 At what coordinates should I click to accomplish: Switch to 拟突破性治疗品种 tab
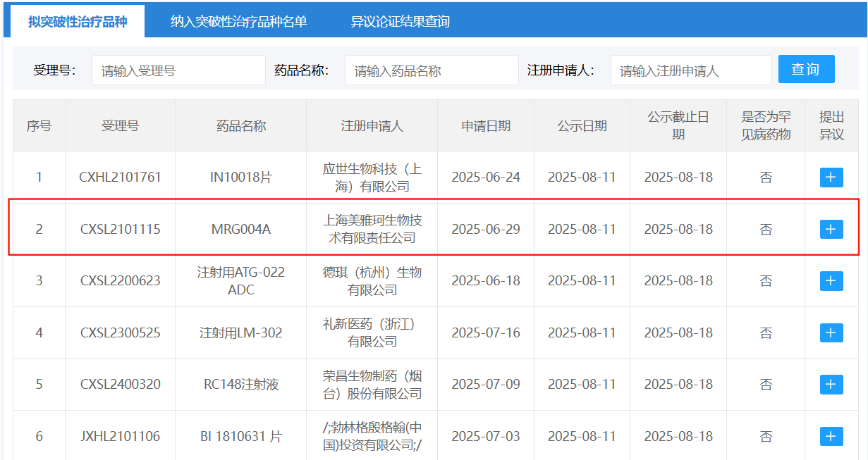coord(78,21)
